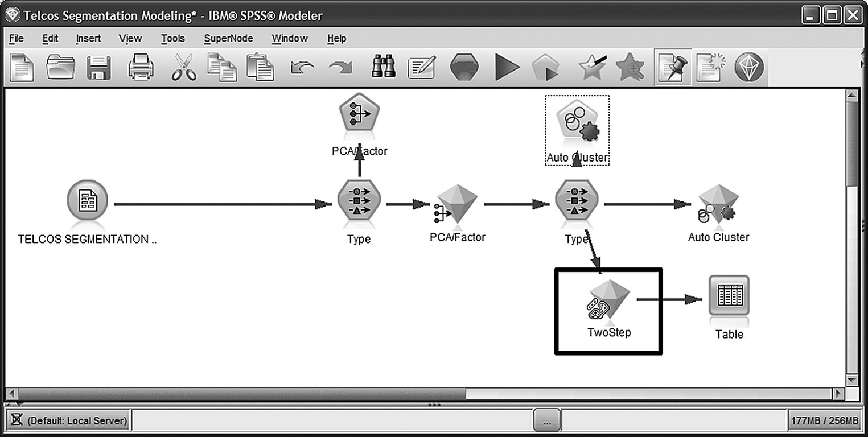Search nodes with the binoculars icon
Image resolution: width=868 pixels, height=437 pixels.
click(x=384, y=67)
